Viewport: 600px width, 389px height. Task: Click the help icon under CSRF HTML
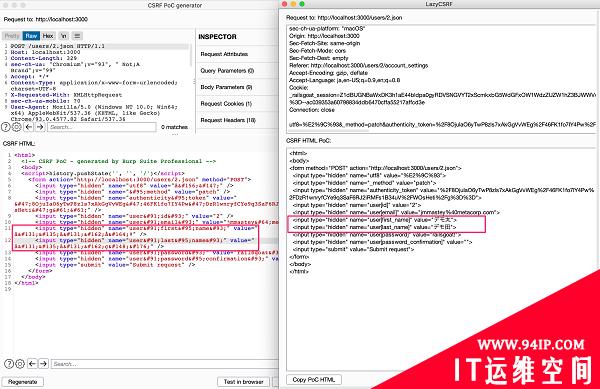click(9, 363)
